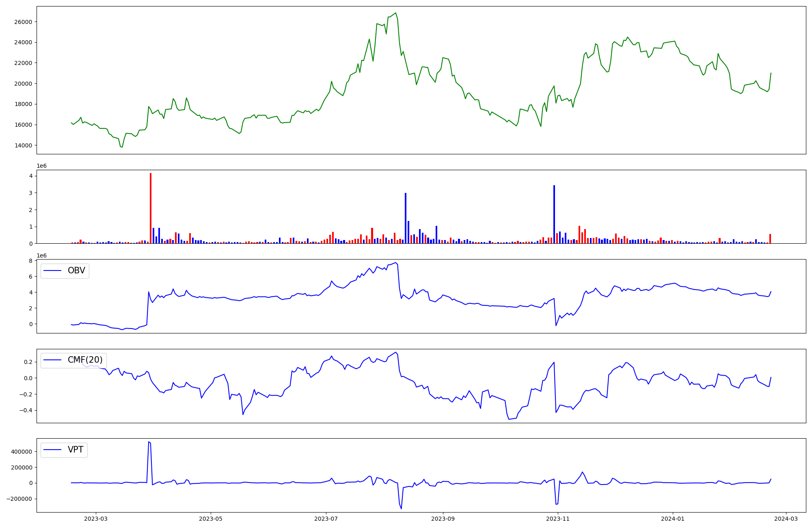This screenshot has width=812, height=528.
Task: Click the tallest blue volume bar near 2023-11
Action: (554, 214)
